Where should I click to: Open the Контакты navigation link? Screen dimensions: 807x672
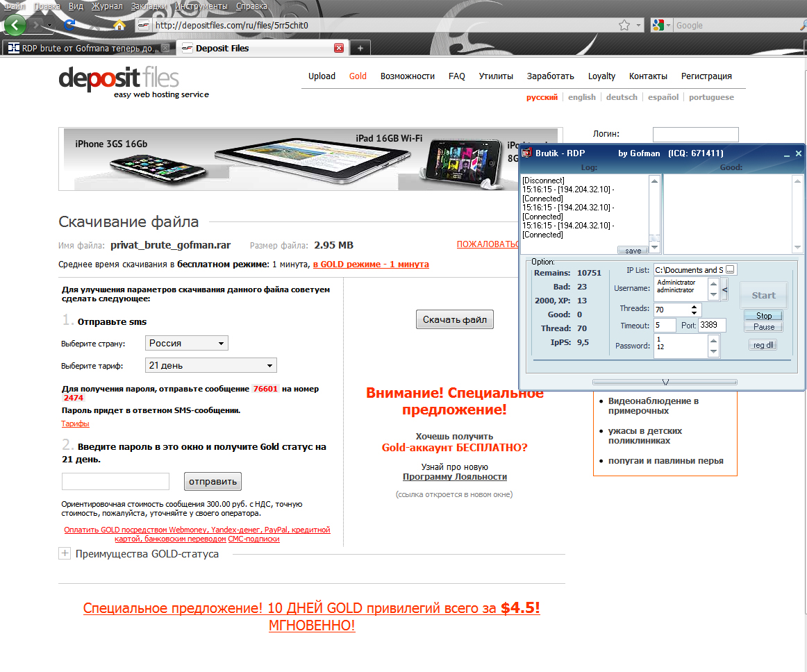(x=648, y=76)
